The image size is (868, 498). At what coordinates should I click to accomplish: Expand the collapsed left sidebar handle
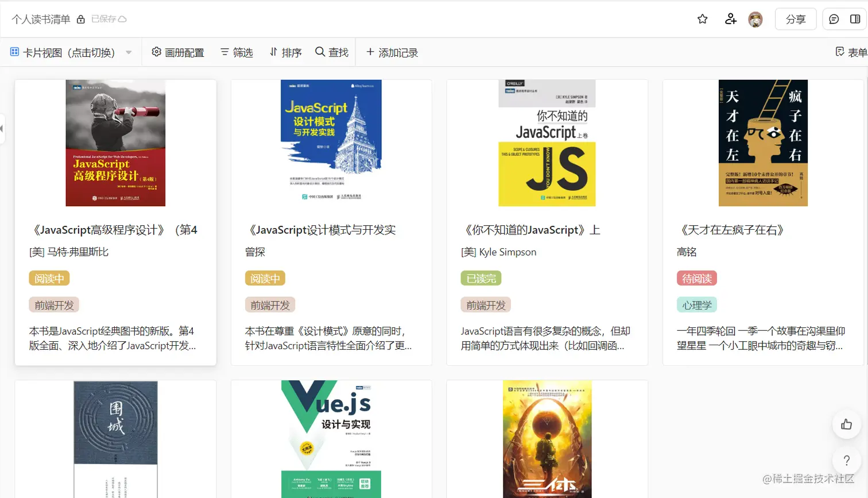coord(2,128)
